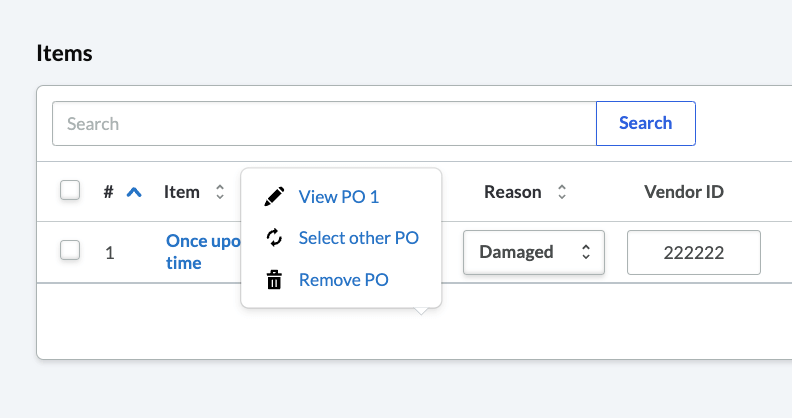Click the sort arrows icon next to Reason
The height and width of the screenshot is (418, 792).
coord(562,192)
